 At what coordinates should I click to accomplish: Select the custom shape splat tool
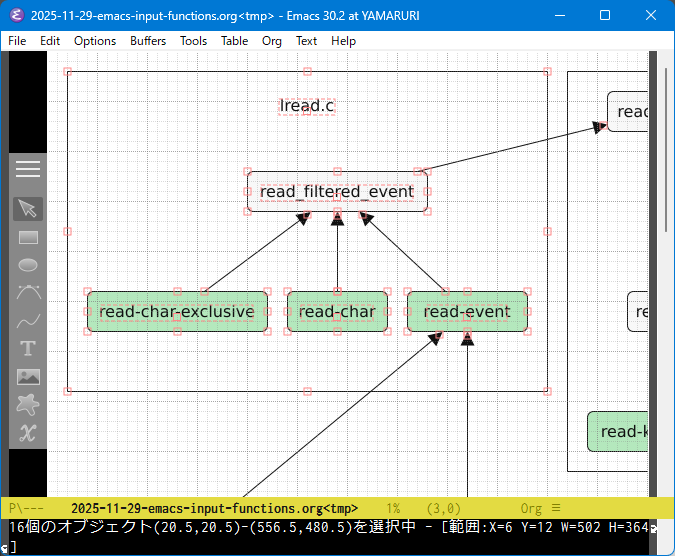click(x=28, y=405)
